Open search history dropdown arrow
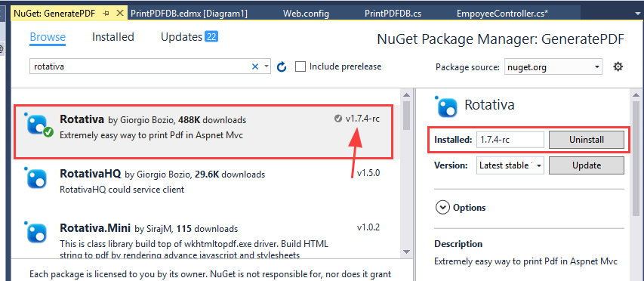Screen dimensions: 644x281 (267, 66)
